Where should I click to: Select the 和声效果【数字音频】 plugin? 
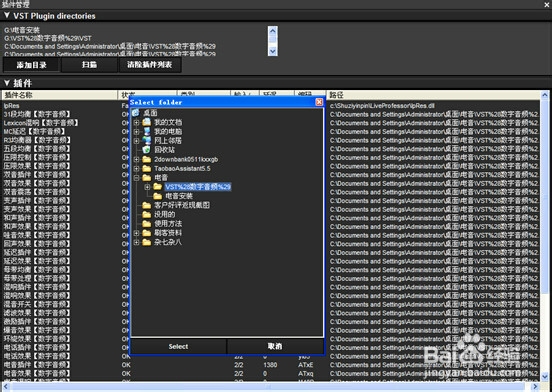[x=37, y=226]
